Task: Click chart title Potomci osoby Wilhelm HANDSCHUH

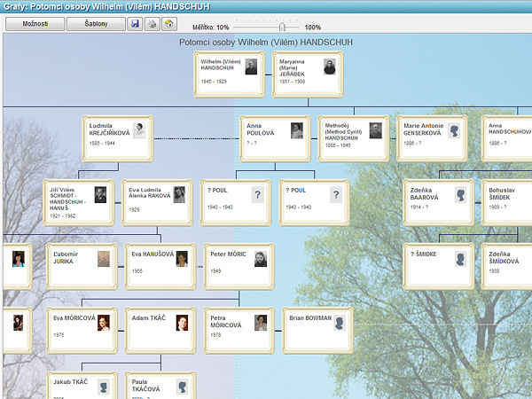Action: 266,42
